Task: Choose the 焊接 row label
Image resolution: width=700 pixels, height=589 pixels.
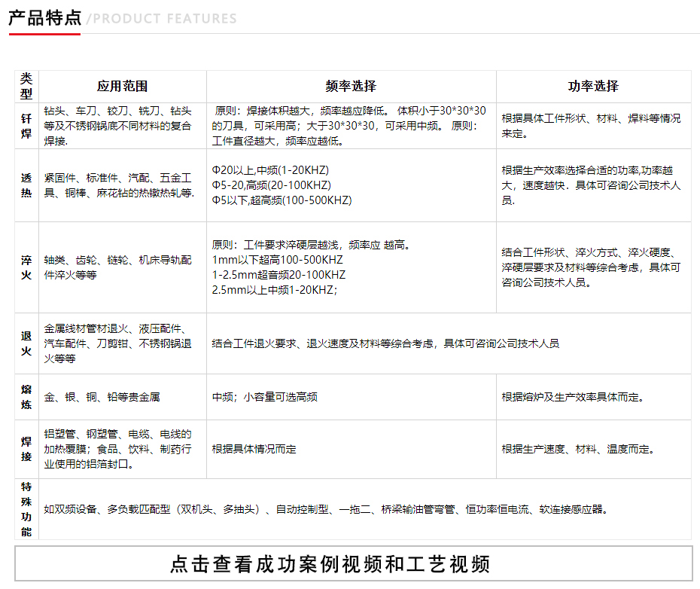Action: 26,449
